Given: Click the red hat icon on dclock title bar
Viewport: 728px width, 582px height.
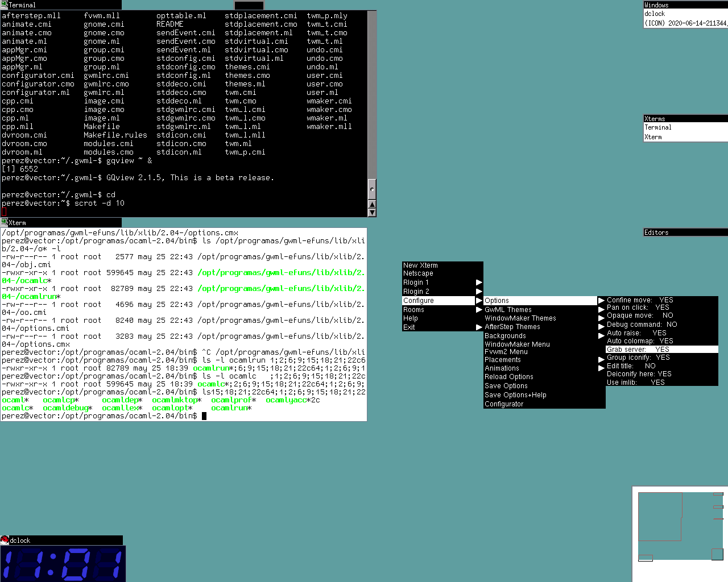Looking at the screenshot, I should pos(5,540).
